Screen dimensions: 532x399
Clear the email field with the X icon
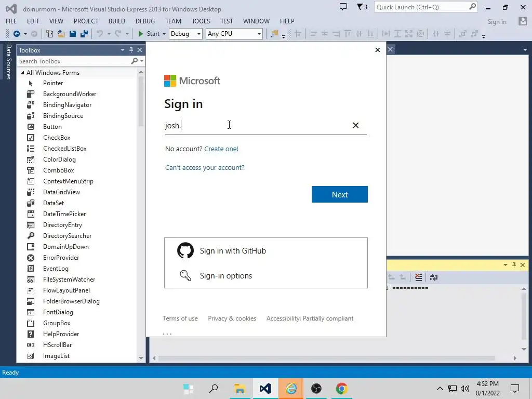355,125
